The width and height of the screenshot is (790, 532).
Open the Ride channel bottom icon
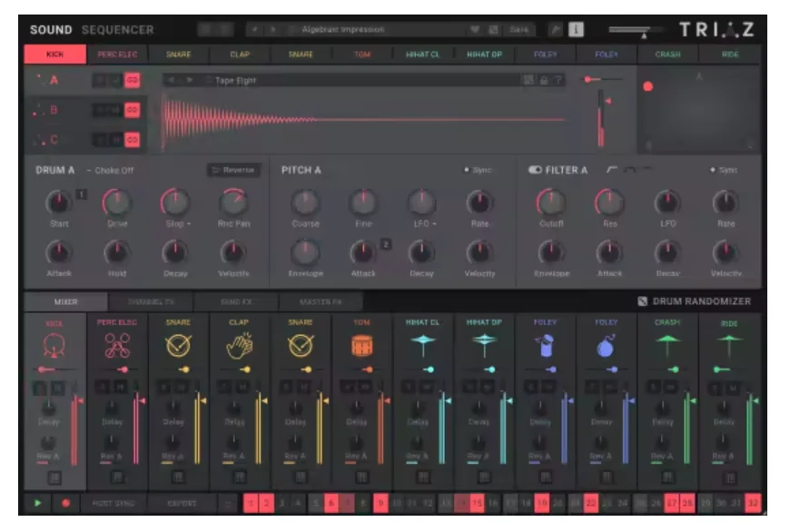coord(730,478)
